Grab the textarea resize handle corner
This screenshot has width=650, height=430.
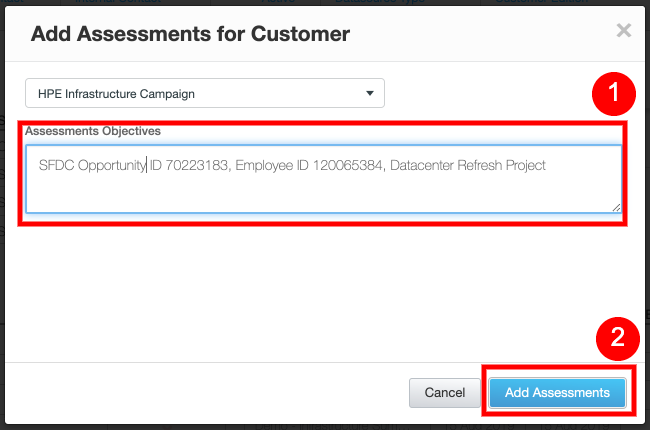(x=616, y=207)
